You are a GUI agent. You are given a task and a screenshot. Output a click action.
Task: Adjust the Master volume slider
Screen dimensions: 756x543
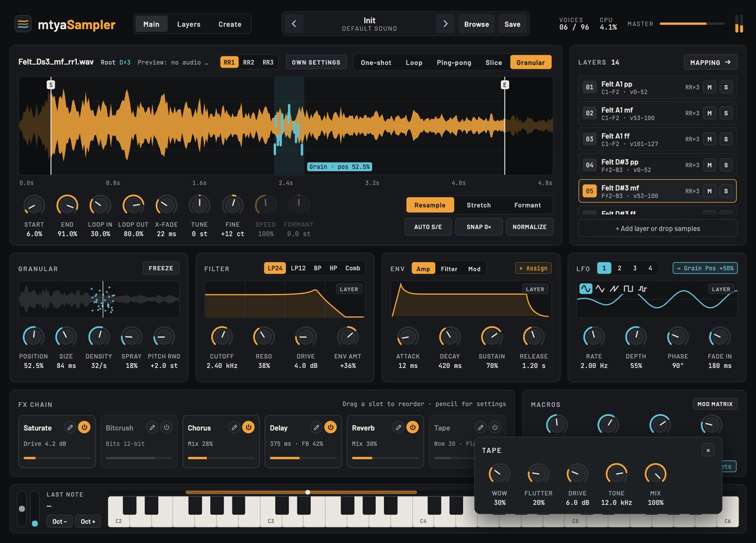click(x=692, y=24)
